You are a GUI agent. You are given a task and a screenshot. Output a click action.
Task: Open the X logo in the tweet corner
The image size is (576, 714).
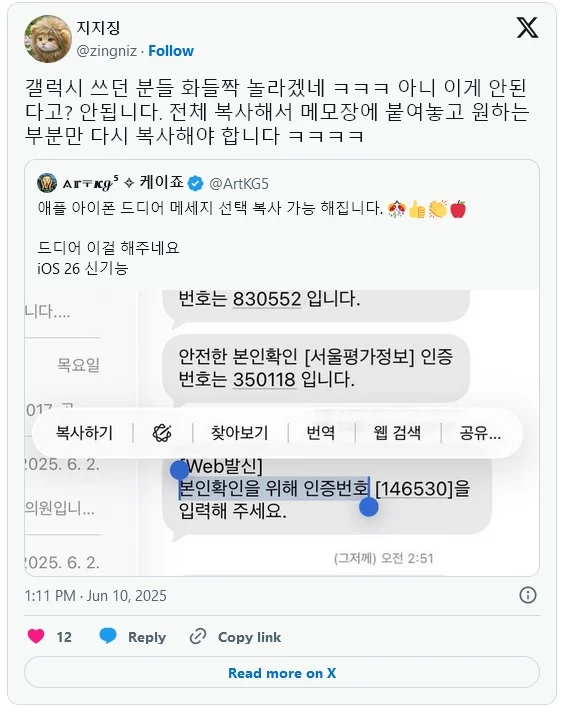[x=527, y=28]
